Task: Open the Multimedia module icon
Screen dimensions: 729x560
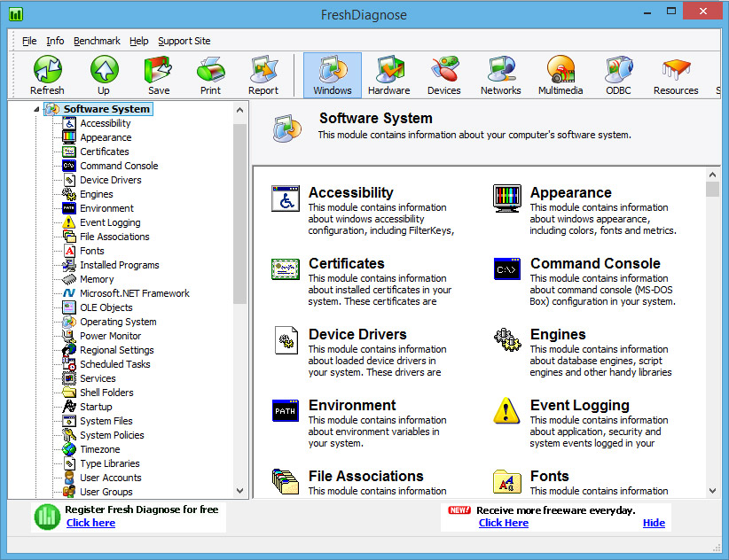Action: tap(560, 70)
